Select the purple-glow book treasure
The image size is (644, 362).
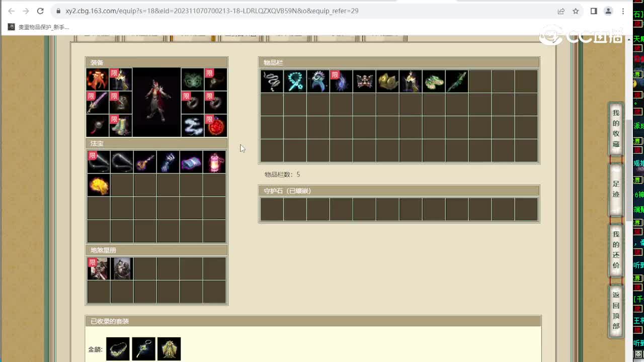[x=191, y=162]
